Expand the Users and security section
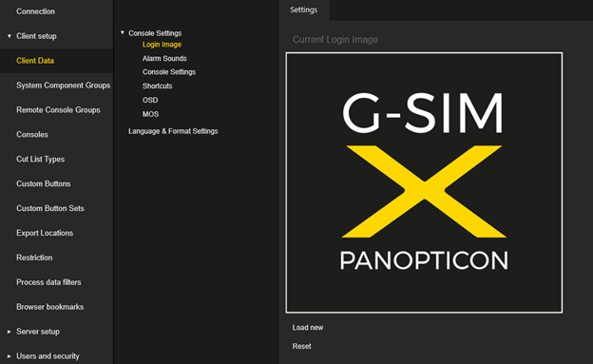This screenshot has width=593, height=364. (x=10, y=356)
